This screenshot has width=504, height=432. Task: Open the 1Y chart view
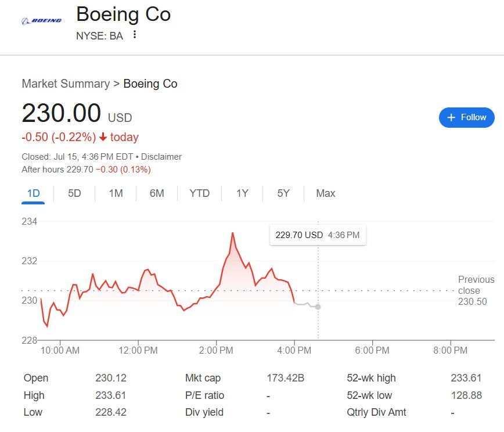242,193
